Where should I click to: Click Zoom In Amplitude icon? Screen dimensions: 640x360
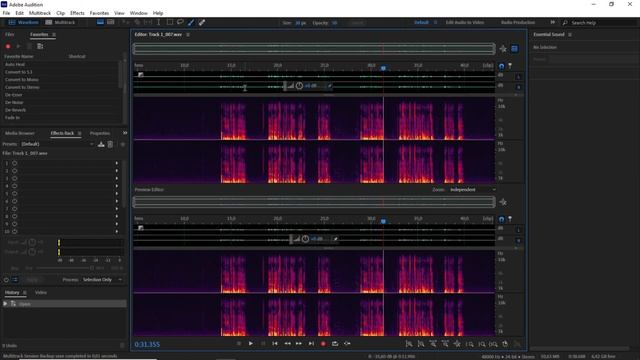[x=409, y=344]
